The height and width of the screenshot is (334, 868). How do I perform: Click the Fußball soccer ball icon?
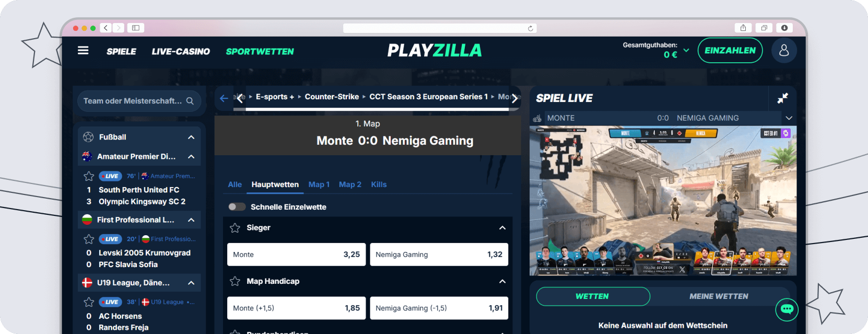click(88, 137)
